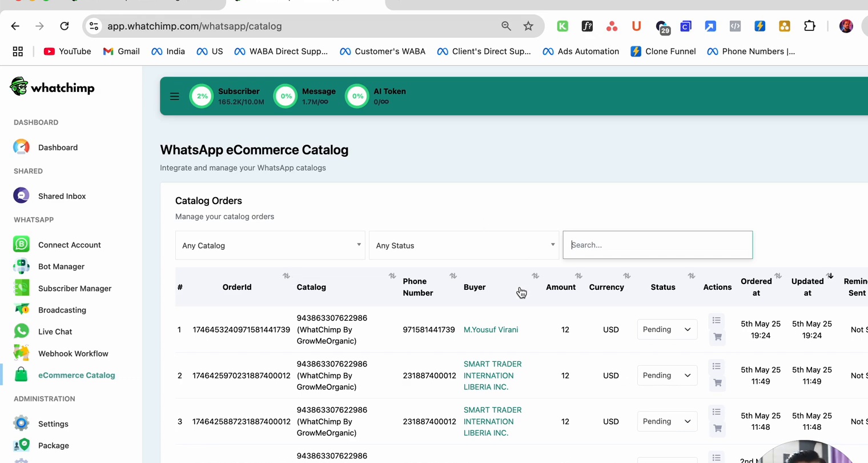Open details list icon for order row 3
The width and height of the screenshot is (868, 463).
coord(717,412)
